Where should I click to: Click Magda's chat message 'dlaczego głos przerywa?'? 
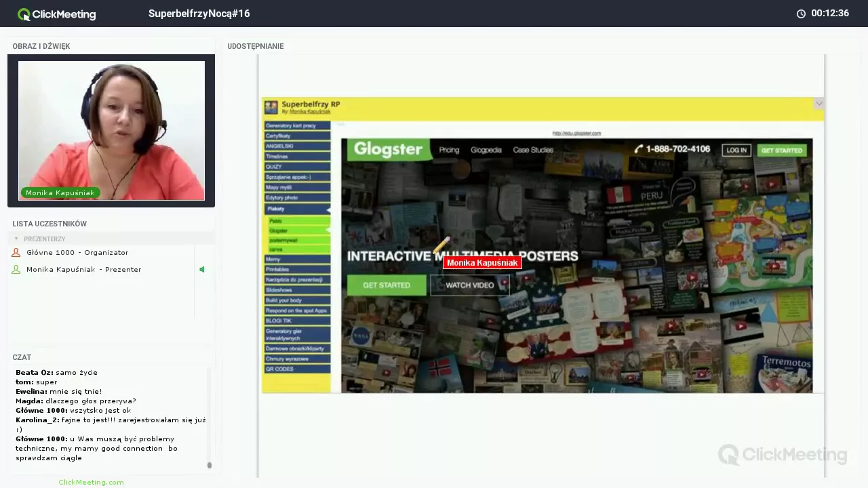pos(76,401)
